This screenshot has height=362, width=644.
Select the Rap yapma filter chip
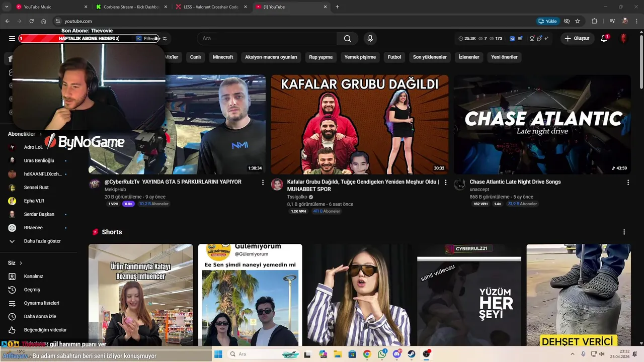[x=321, y=57]
